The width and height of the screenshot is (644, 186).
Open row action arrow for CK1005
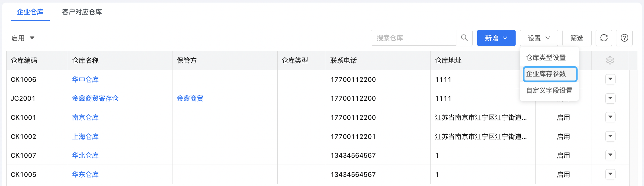pos(610,174)
